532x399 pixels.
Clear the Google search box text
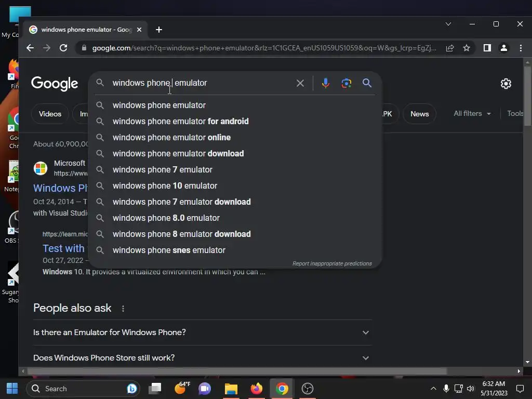(x=300, y=83)
